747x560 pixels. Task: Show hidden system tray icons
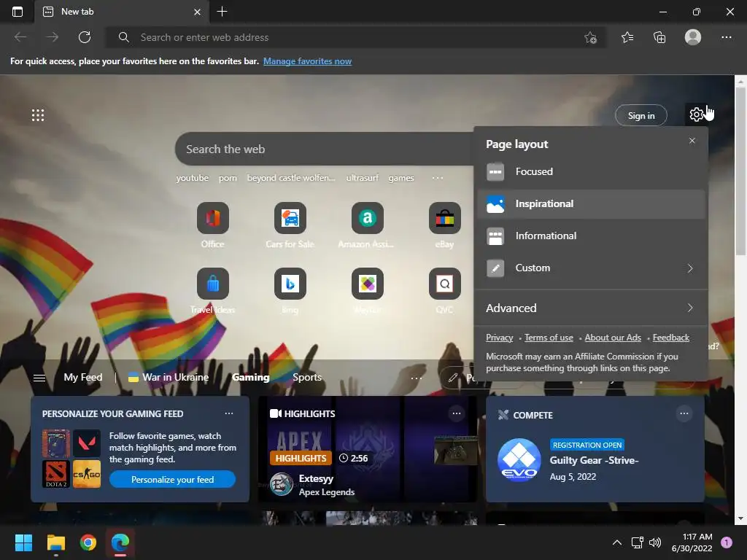point(617,542)
